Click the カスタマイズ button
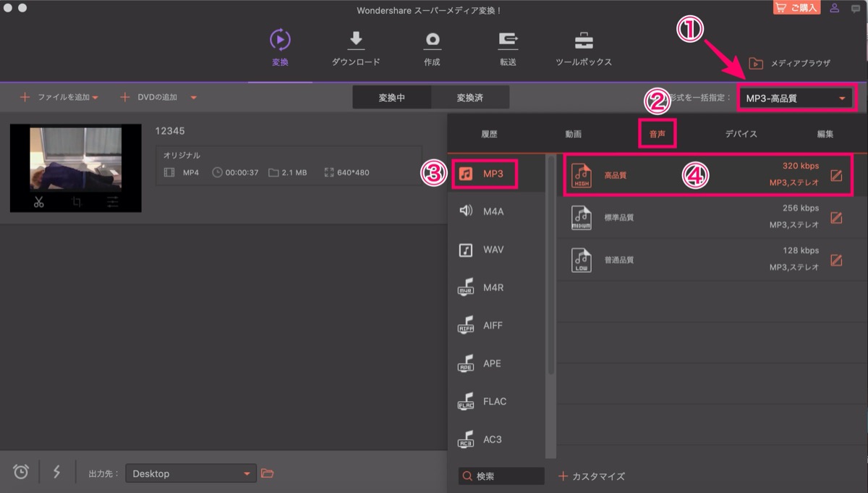The image size is (868, 493). pos(592,476)
